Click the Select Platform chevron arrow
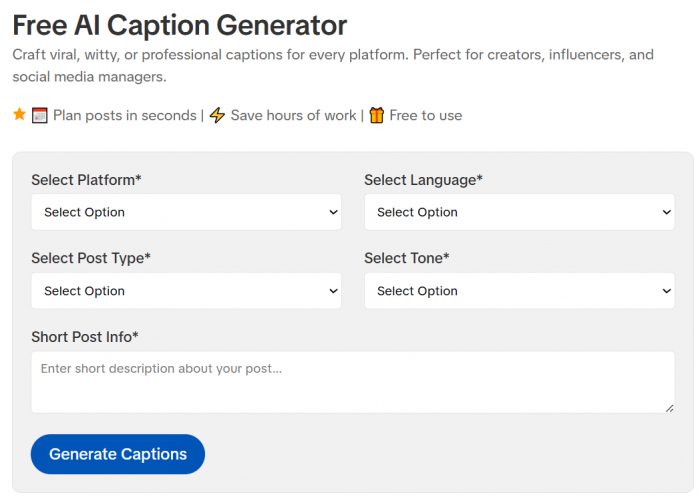This screenshot has height=503, width=700. coord(333,212)
